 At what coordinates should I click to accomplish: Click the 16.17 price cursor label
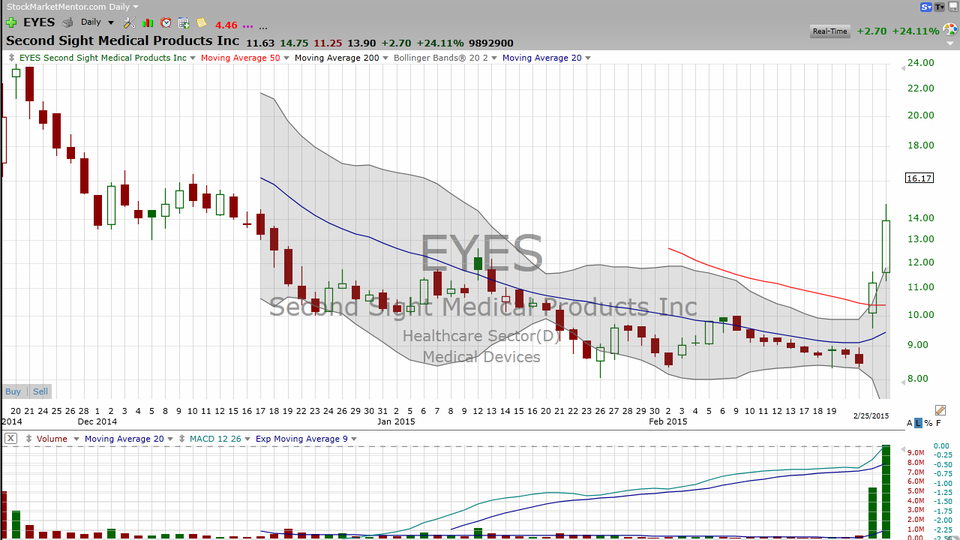pyautogui.click(x=920, y=178)
